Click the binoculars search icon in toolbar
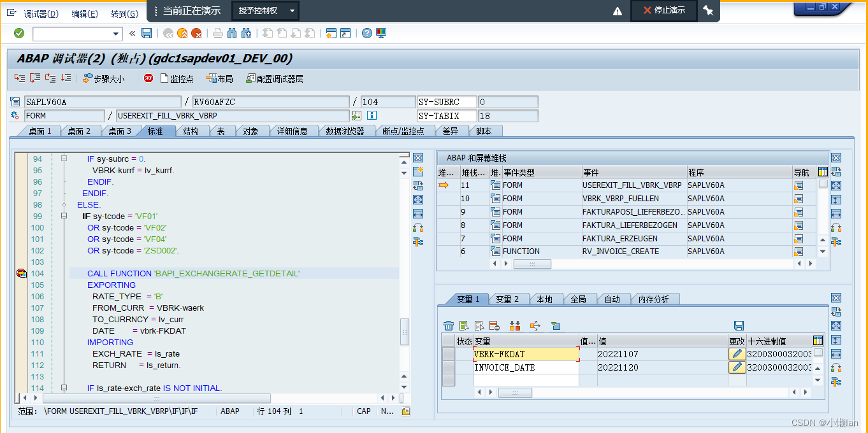The image size is (868, 433). (232, 33)
